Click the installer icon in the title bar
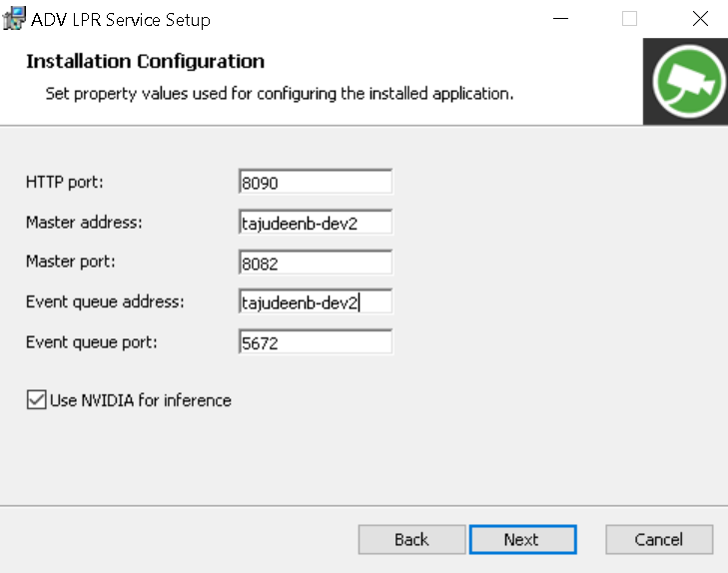The height and width of the screenshot is (573, 728). (x=14, y=19)
